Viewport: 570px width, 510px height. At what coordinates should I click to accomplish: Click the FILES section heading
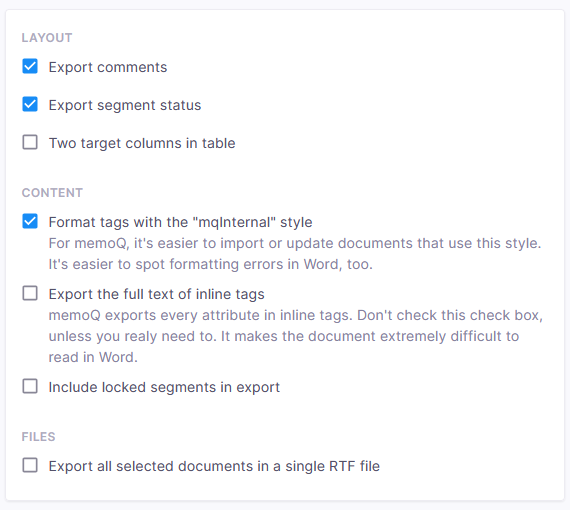(x=39, y=437)
